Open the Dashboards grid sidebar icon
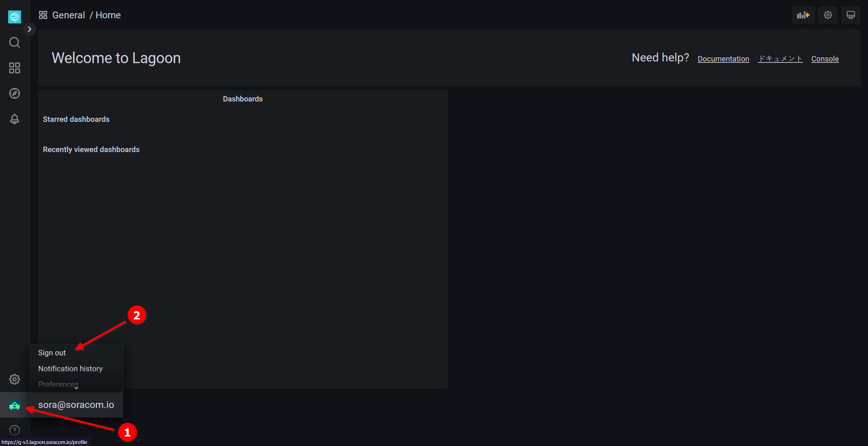Screen dimensions: 868x446 click(14, 68)
